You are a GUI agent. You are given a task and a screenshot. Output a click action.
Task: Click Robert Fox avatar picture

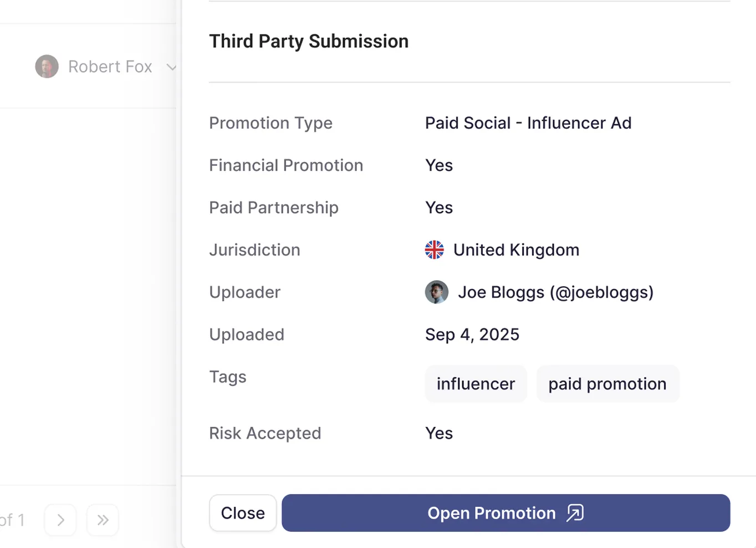(x=47, y=67)
